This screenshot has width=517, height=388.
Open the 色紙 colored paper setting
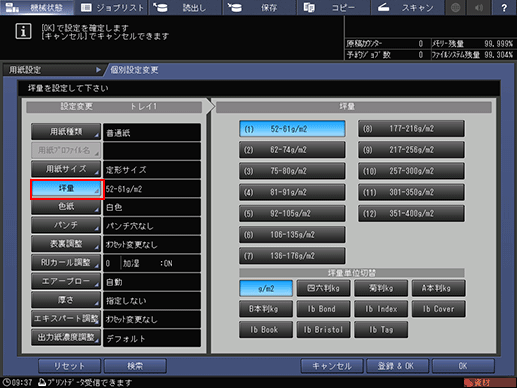point(66,206)
